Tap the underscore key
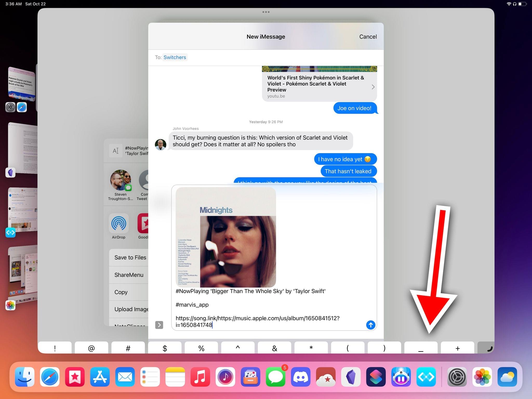The image size is (532, 399). [x=421, y=348]
